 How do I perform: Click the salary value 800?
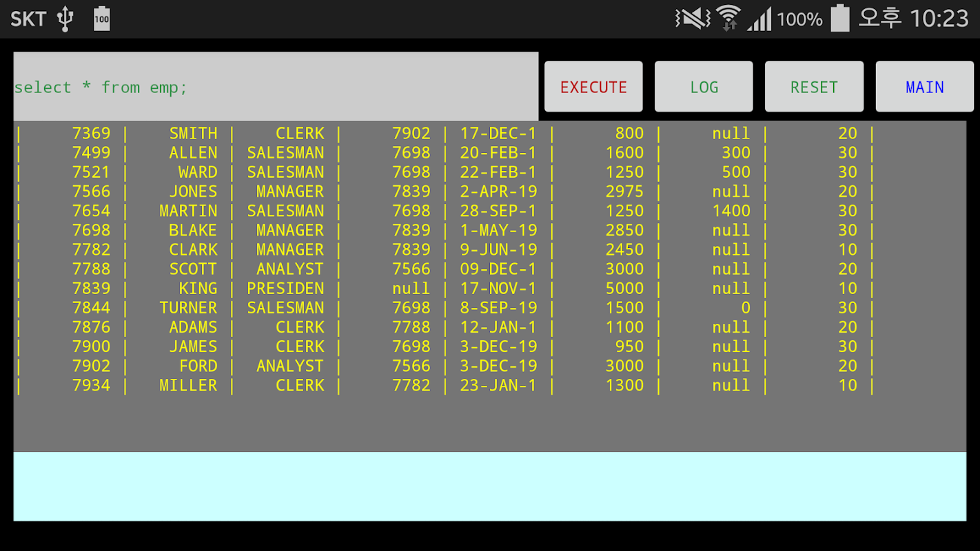629,134
